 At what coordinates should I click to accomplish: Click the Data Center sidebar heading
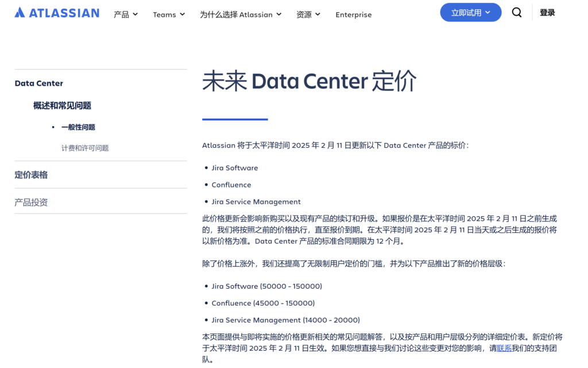tap(38, 83)
